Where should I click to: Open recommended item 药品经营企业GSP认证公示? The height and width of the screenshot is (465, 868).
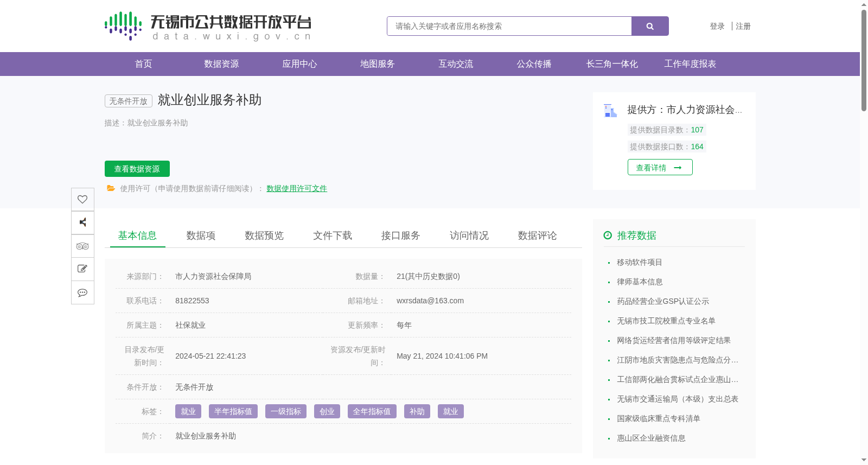[663, 301]
